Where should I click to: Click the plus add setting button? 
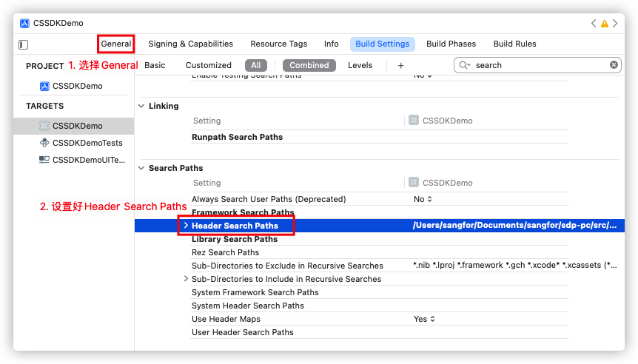pyautogui.click(x=400, y=65)
